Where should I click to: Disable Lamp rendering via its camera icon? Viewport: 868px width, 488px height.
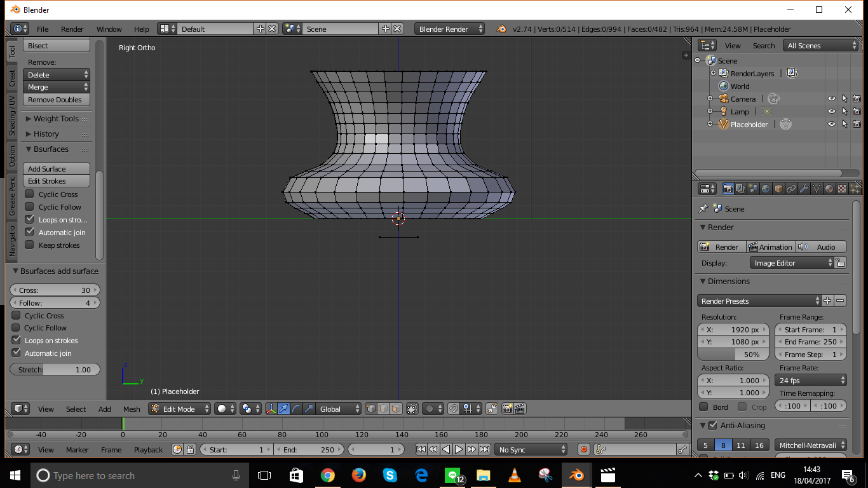tap(857, 111)
